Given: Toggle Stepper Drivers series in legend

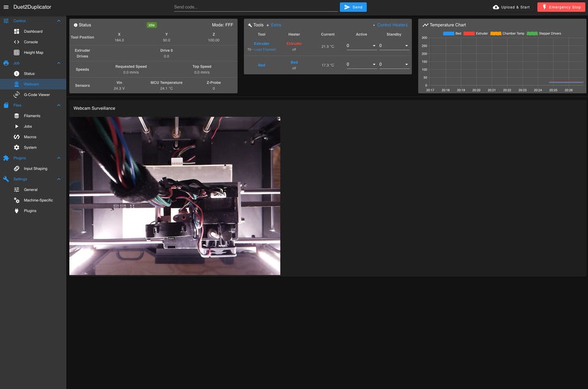Looking at the screenshot, I should click(x=532, y=33).
